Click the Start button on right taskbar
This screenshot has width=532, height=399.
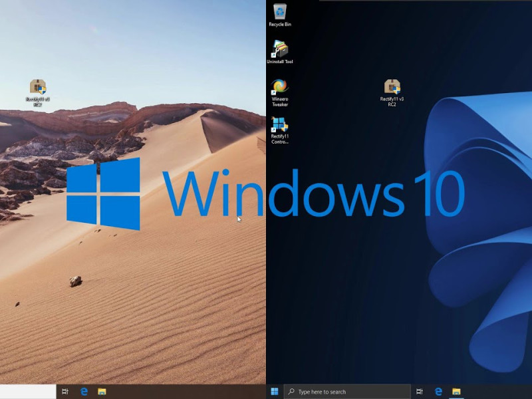pos(275,392)
